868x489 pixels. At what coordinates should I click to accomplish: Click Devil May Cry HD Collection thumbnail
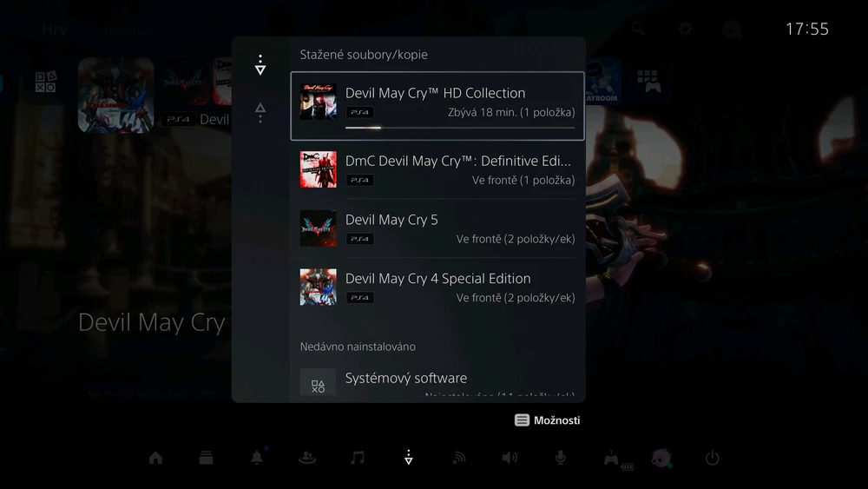tap(319, 102)
